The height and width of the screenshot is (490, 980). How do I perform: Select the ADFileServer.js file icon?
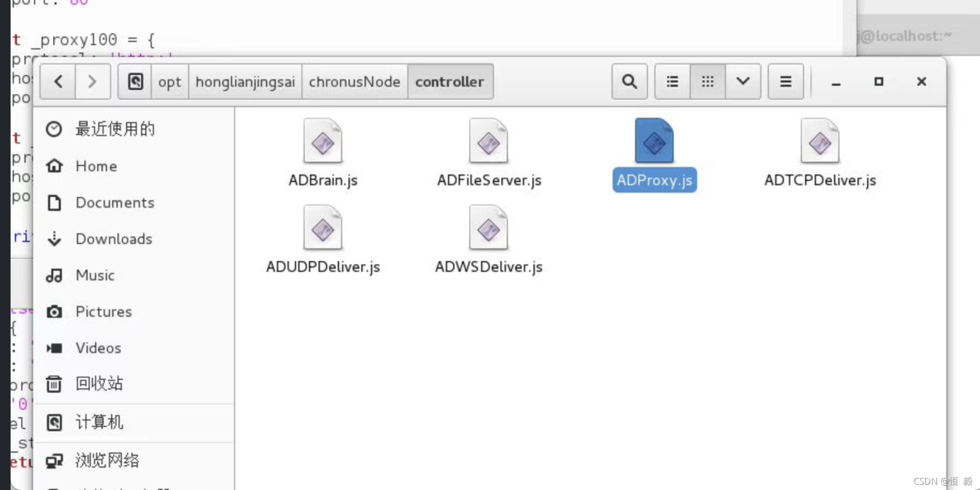click(x=489, y=141)
